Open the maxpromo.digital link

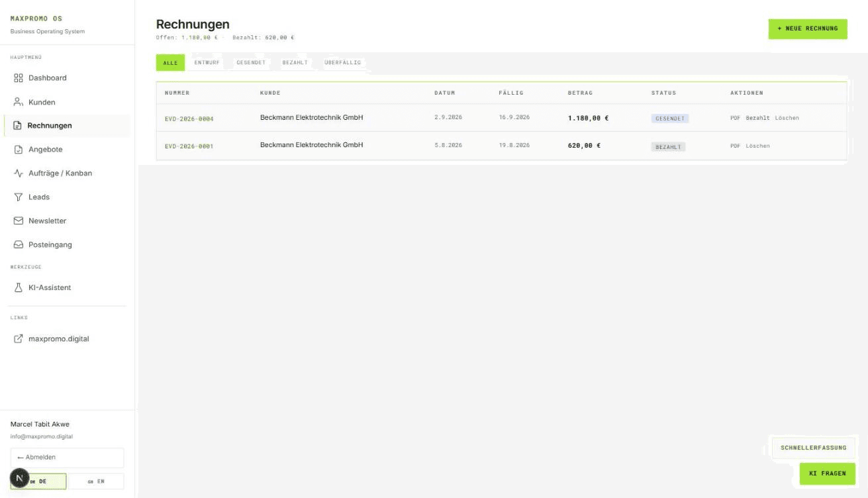click(67, 339)
